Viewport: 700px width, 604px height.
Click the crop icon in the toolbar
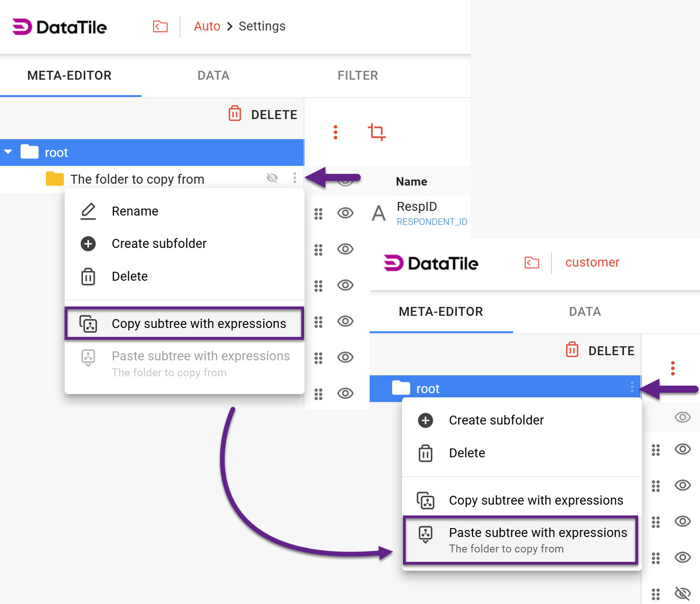click(x=376, y=132)
